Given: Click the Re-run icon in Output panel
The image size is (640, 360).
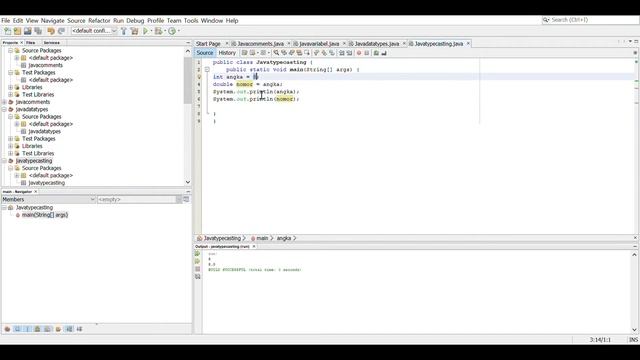Looking at the screenshot, I should pyautogui.click(x=198, y=254).
